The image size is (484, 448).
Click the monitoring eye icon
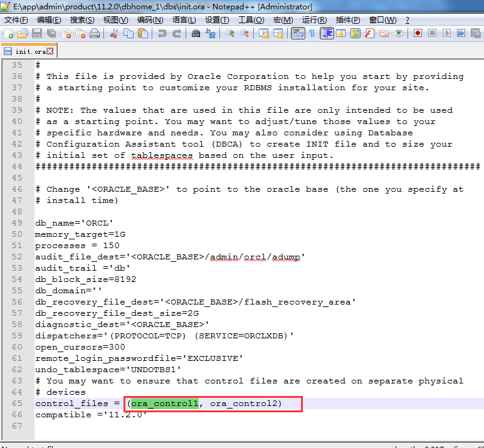tap(399, 33)
